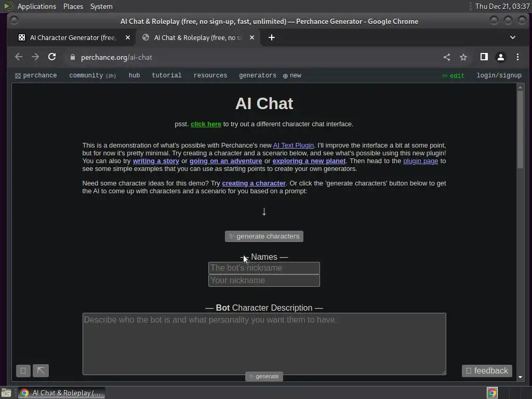Open the 'creating a character' link
This screenshot has width=532, height=399.
pyautogui.click(x=254, y=183)
